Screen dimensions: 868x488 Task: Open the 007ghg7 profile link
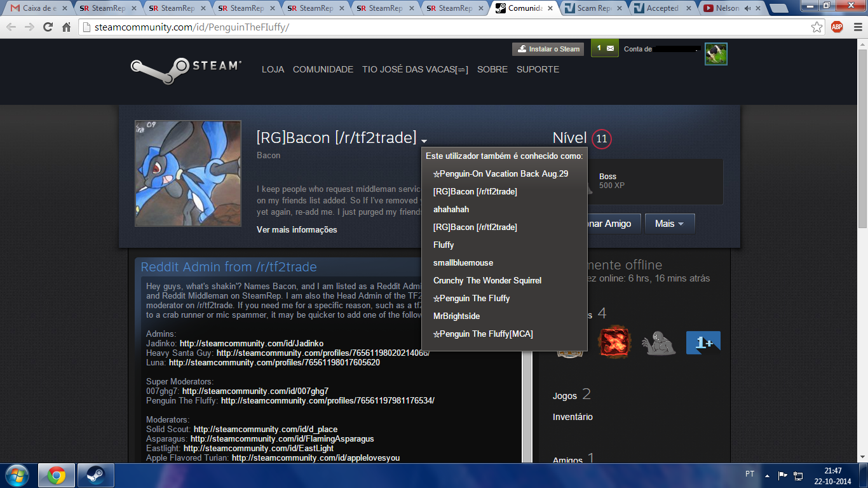tap(255, 391)
